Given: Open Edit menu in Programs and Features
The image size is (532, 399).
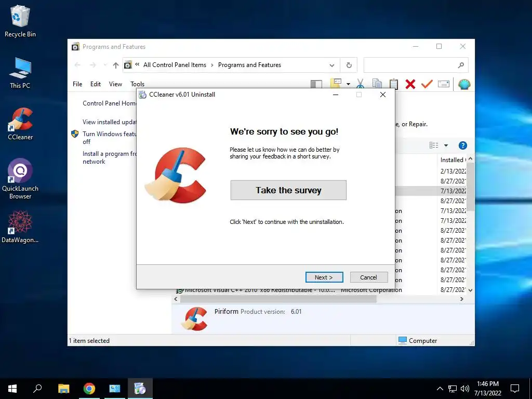Looking at the screenshot, I should [96, 84].
